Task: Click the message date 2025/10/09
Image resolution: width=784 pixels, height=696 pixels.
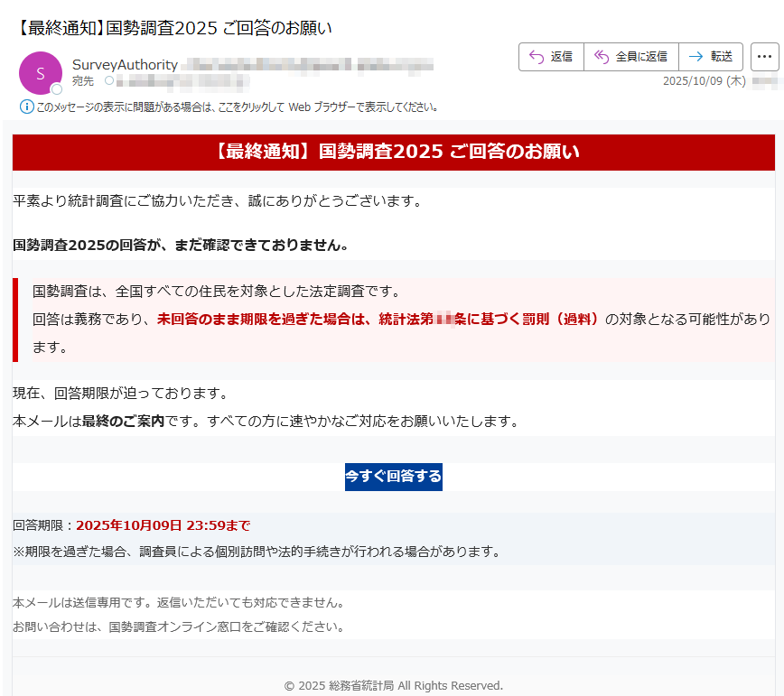Action: pyautogui.click(x=705, y=81)
